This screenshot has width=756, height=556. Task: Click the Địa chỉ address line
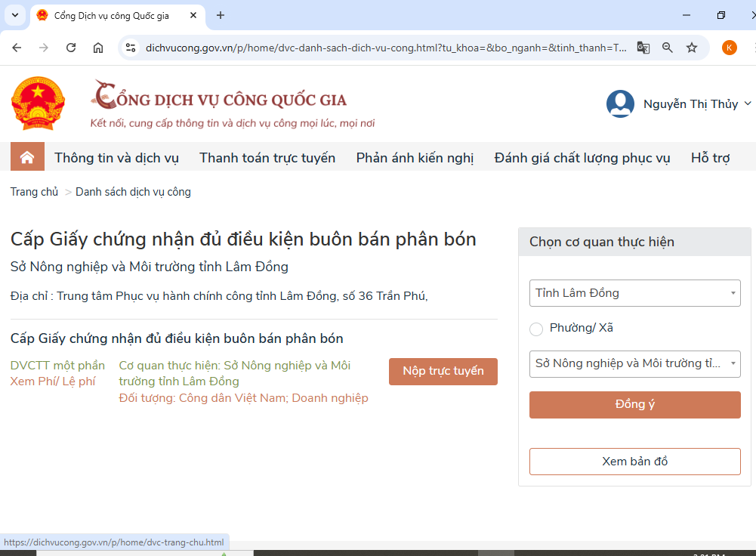pyautogui.click(x=219, y=295)
